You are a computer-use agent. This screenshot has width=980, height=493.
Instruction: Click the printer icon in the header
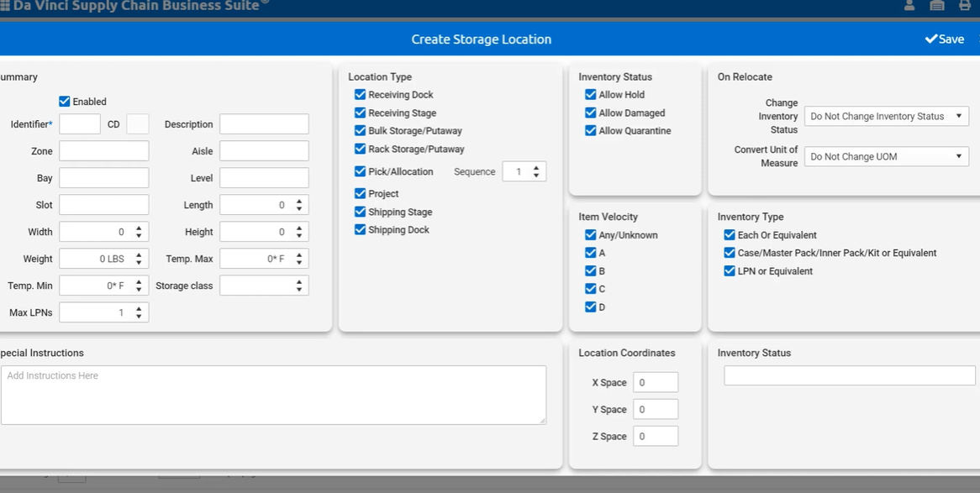[x=964, y=6]
